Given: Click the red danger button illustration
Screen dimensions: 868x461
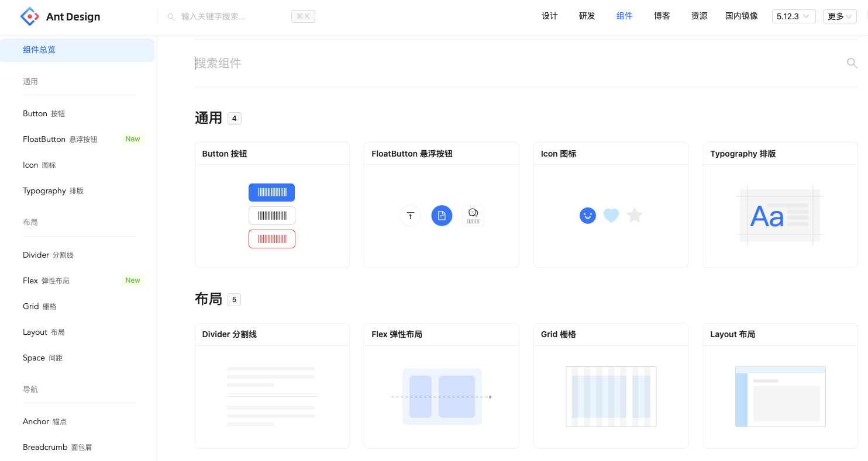Looking at the screenshot, I should [271, 239].
